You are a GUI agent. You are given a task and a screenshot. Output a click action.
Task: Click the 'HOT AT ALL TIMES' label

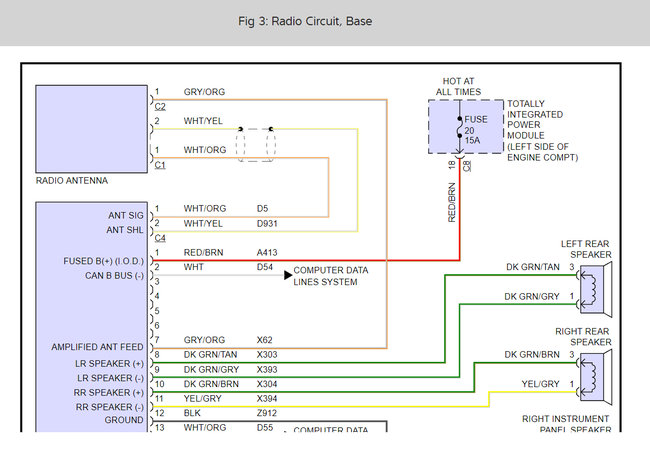458,86
